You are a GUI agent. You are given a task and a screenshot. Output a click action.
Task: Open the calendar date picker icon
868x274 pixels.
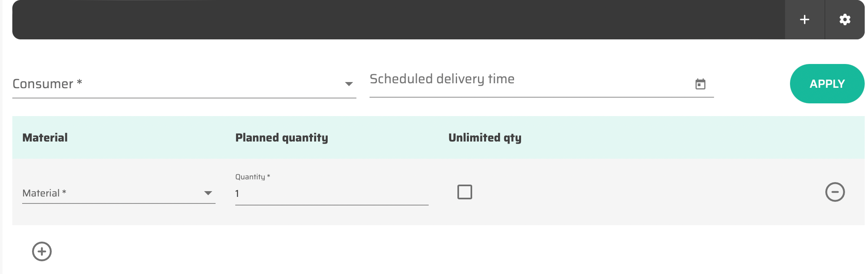pos(700,84)
